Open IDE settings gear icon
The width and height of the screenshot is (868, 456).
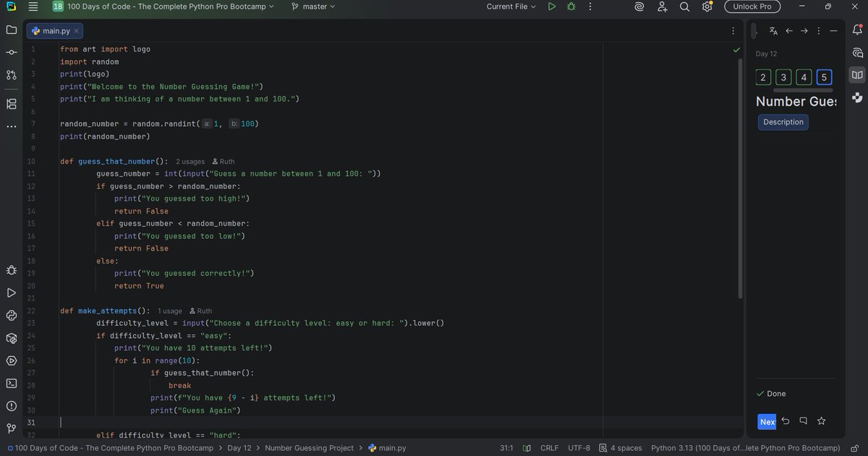[x=707, y=7]
